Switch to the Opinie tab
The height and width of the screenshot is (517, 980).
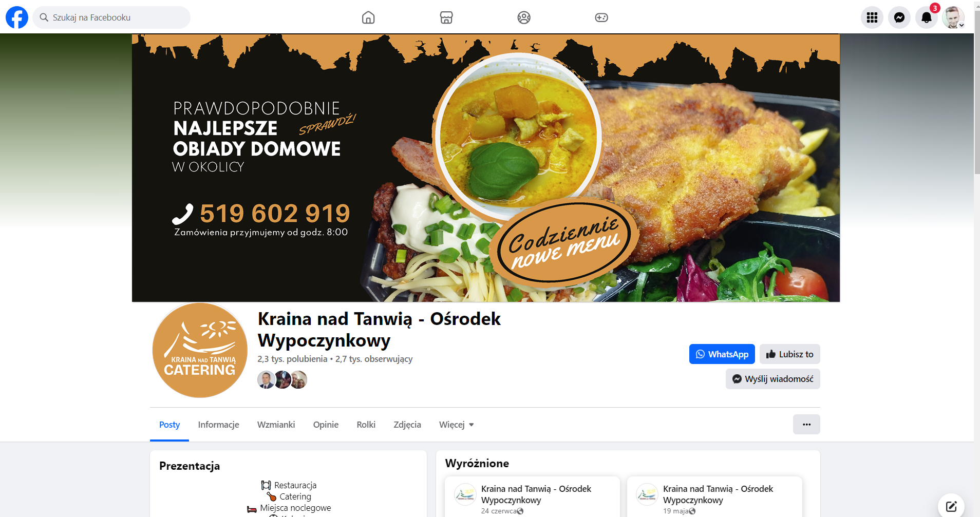(x=326, y=425)
